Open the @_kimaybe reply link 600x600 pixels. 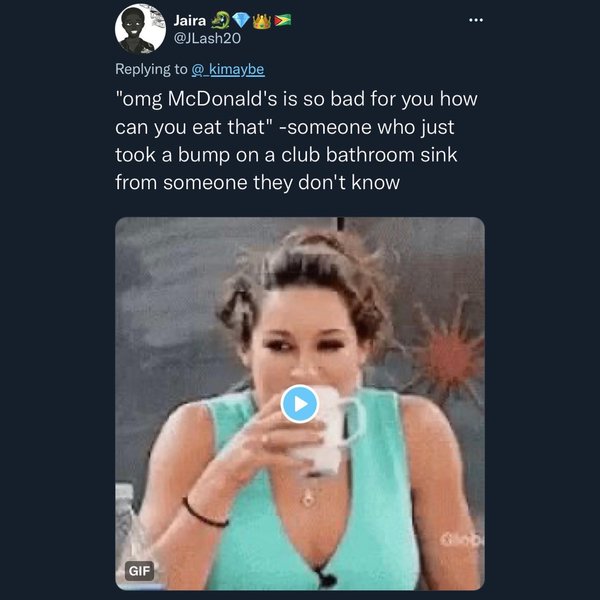point(229,69)
